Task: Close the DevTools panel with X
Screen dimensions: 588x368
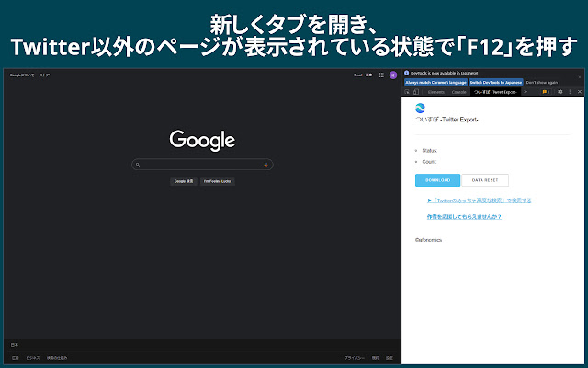Action: (x=580, y=92)
